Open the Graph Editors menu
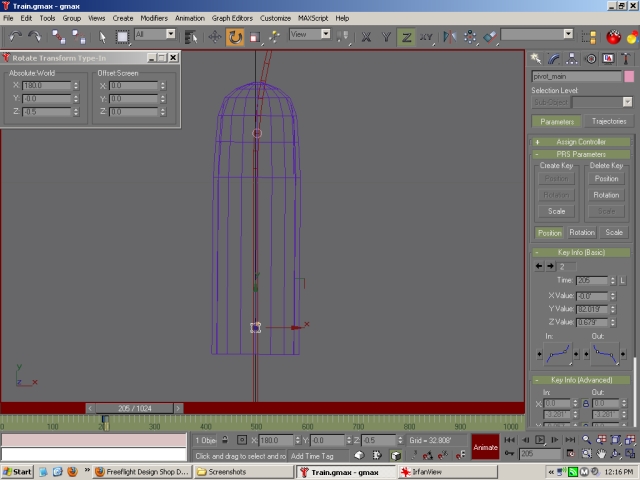This screenshot has width=640, height=480. (x=234, y=18)
